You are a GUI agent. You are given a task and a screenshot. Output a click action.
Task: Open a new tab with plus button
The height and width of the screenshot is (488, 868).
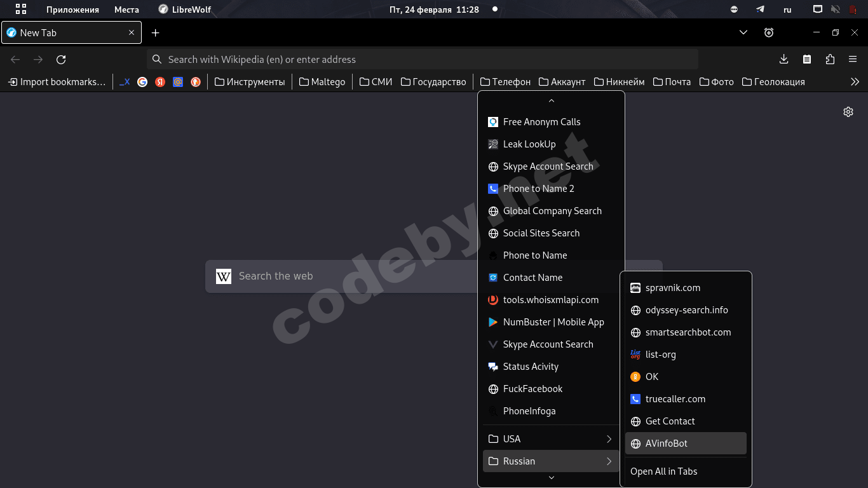click(x=156, y=33)
